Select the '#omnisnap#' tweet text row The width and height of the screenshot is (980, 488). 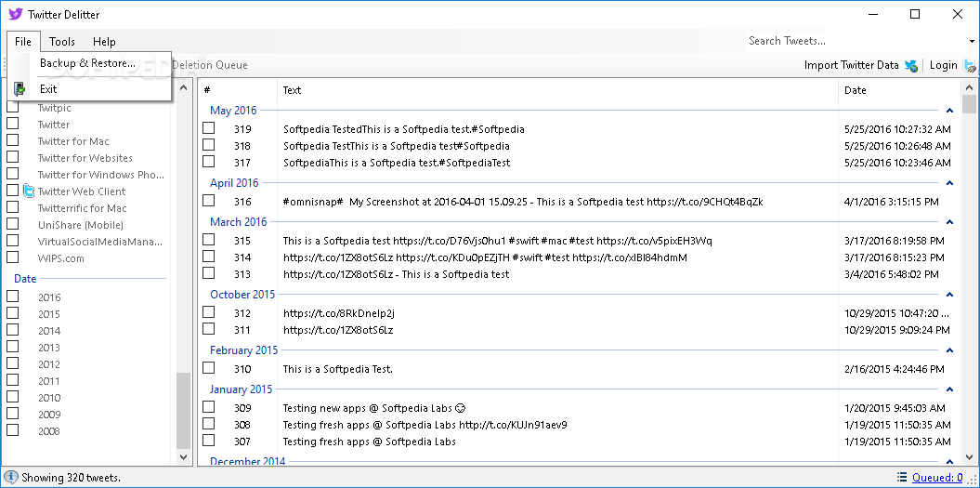click(522, 202)
